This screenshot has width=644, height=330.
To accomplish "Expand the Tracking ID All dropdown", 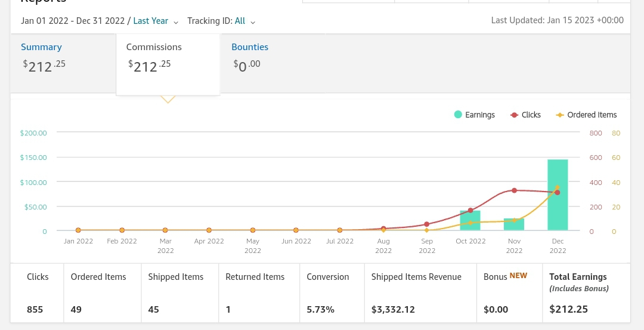I will 245,21.
